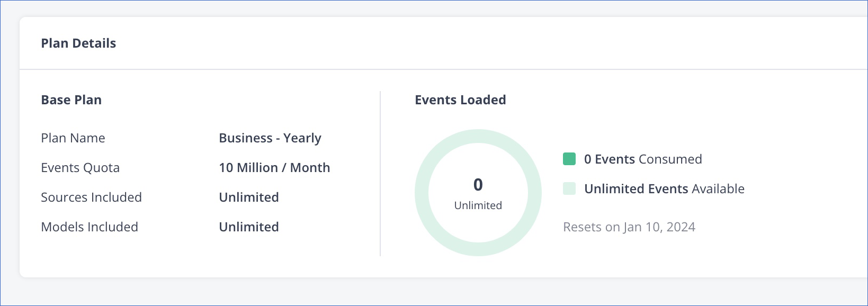The image size is (868, 306).
Task: Select the 0 Events Consumed legend text
Action: (643, 159)
